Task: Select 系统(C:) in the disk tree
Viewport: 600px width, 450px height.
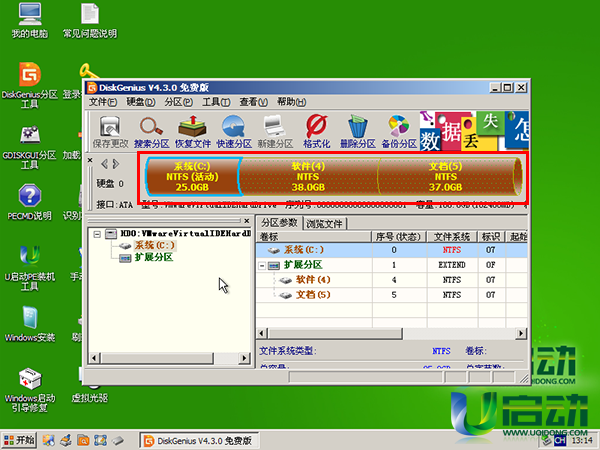Action: pos(154,245)
